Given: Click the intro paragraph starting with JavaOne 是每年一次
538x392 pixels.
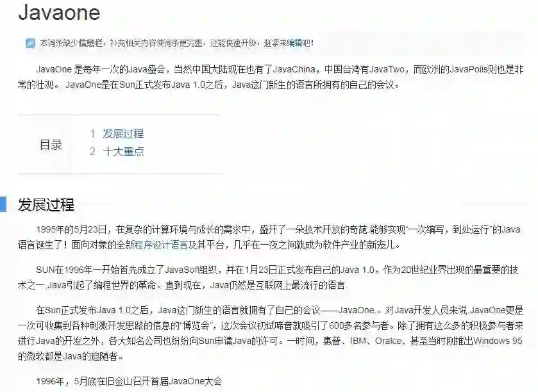Looking at the screenshot, I should tap(271, 77).
